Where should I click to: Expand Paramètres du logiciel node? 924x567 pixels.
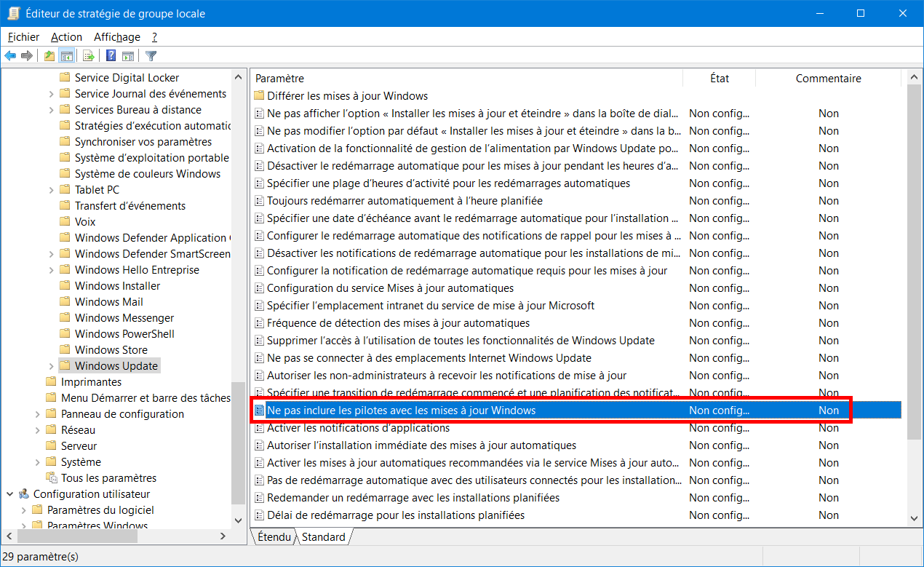[x=23, y=510]
